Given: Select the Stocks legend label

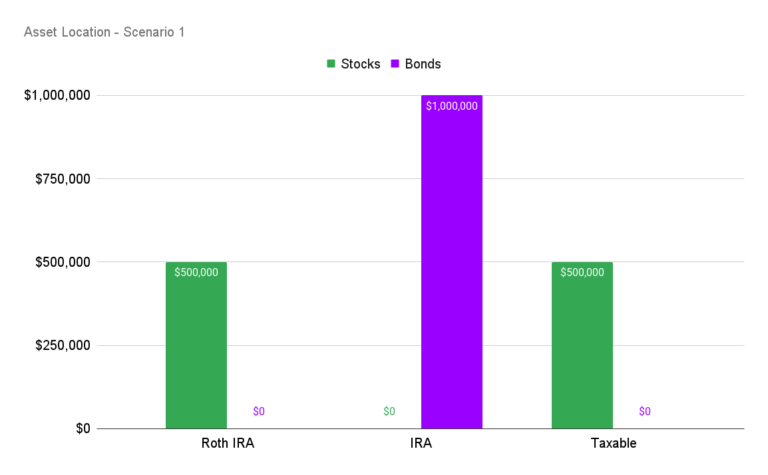Looking at the screenshot, I should [360, 64].
